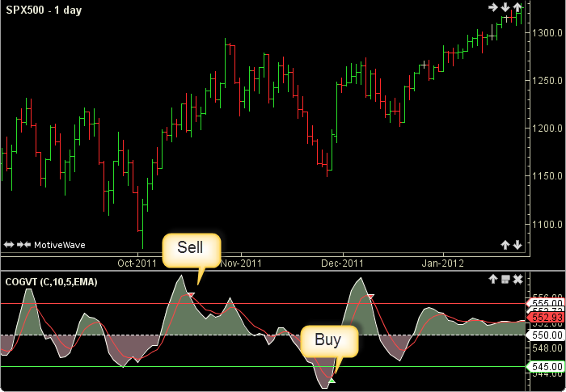Click the 1300.0 price axis label

[x=547, y=33]
